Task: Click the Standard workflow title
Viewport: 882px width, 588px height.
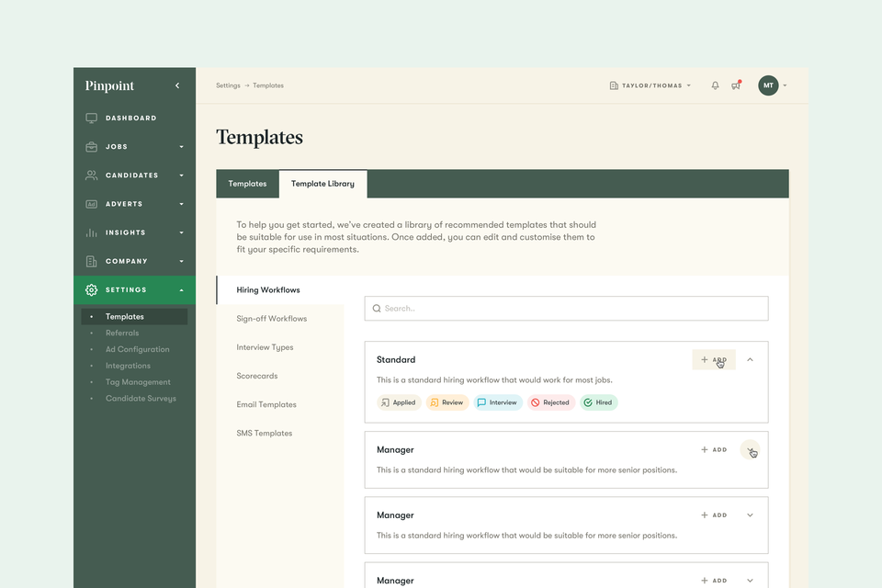Action: (x=396, y=359)
